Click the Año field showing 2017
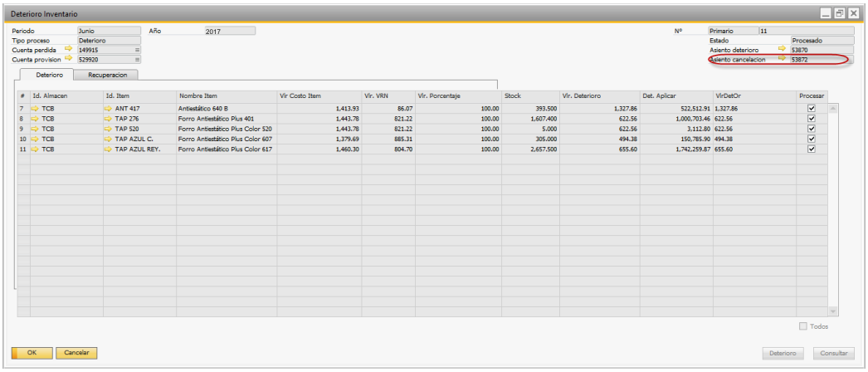The height and width of the screenshot is (372, 868). click(229, 31)
